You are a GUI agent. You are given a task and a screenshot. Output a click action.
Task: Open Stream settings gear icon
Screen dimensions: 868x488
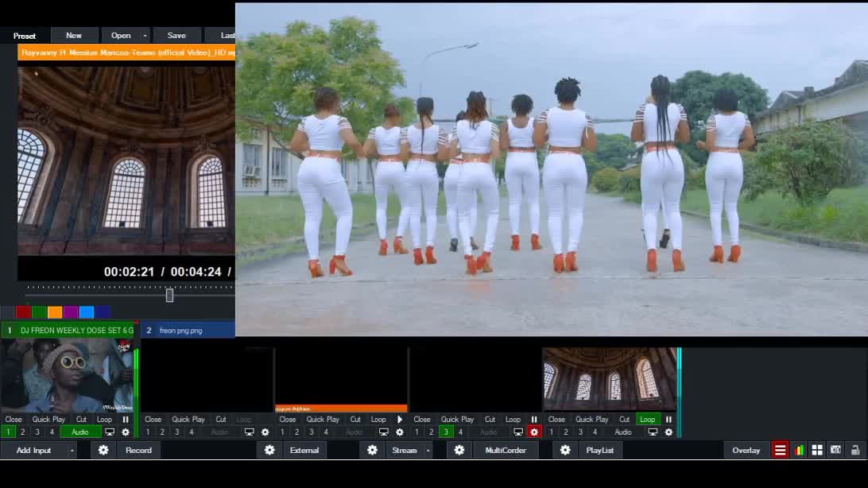click(372, 451)
